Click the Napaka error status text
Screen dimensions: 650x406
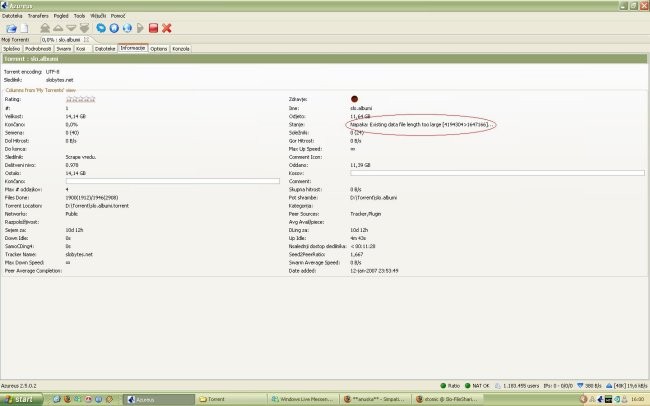click(420, 124)
